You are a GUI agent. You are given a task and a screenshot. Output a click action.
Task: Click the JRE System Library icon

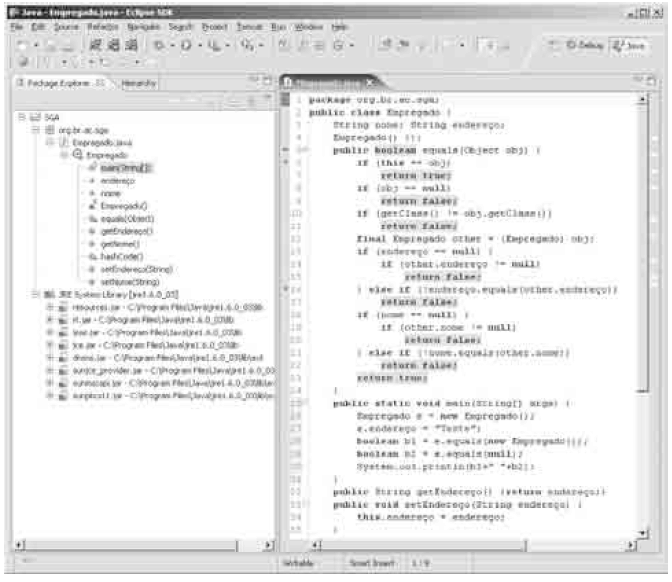(50, 295)
